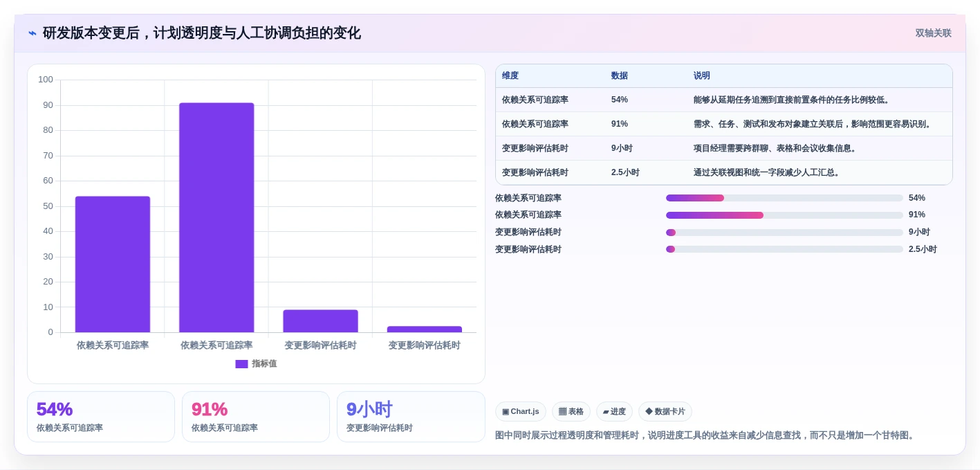Click the progress bar labeled 2.5小时
980x470 pixels.
pyautogui.click(x=784, y=249)
